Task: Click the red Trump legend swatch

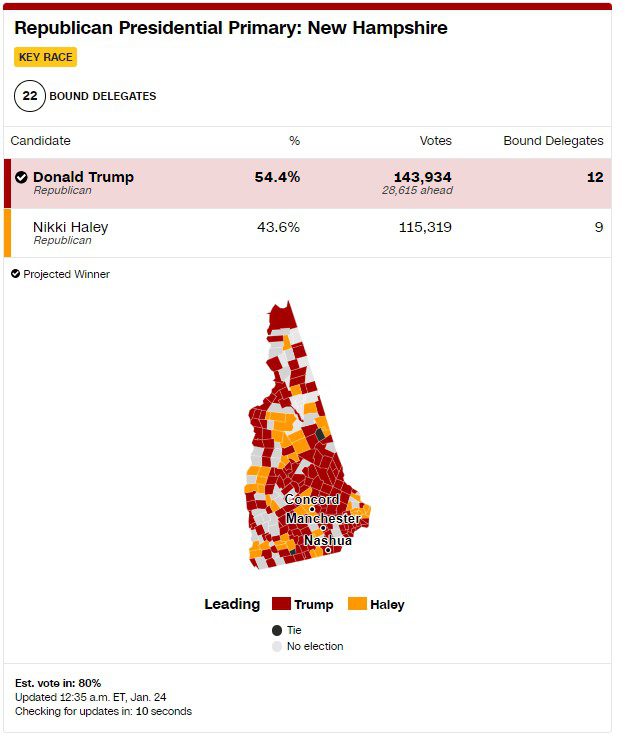Action: point(281,603)
